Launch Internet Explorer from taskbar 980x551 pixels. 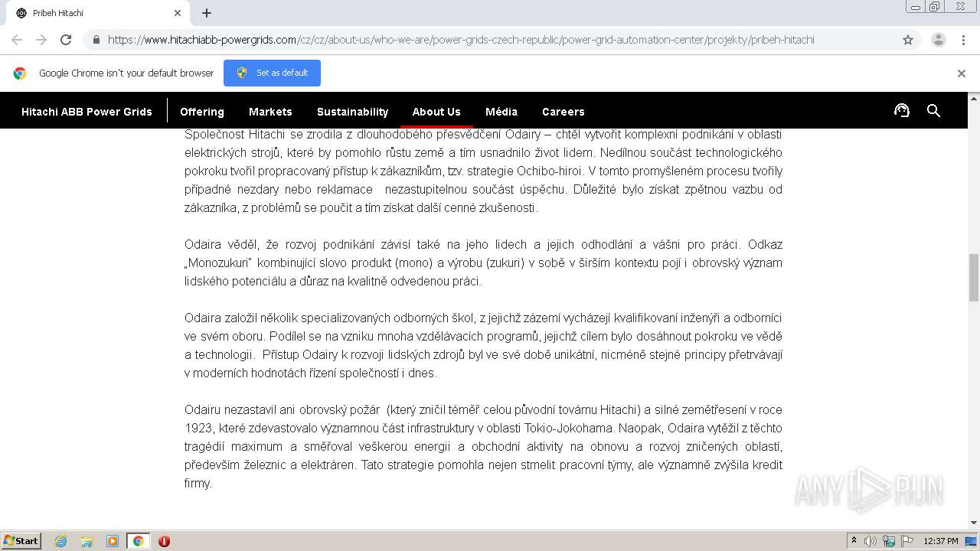click(x=61, y=541)
